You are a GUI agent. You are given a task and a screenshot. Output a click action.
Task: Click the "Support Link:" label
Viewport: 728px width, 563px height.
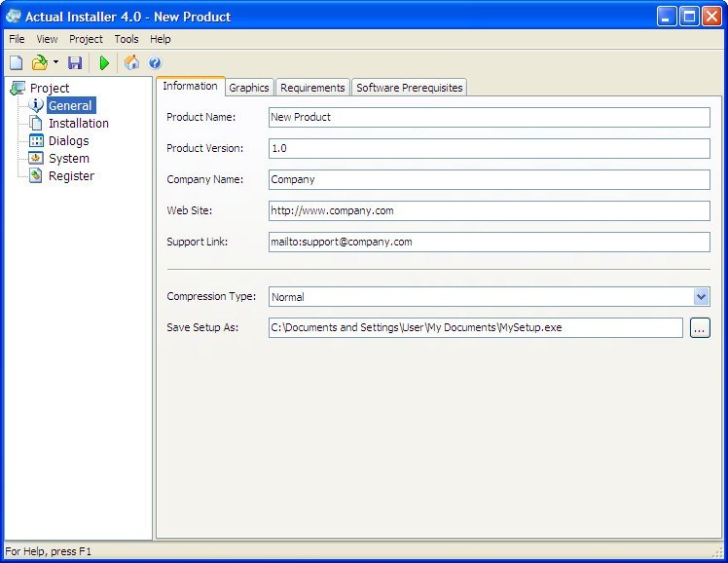click(198, 242)
